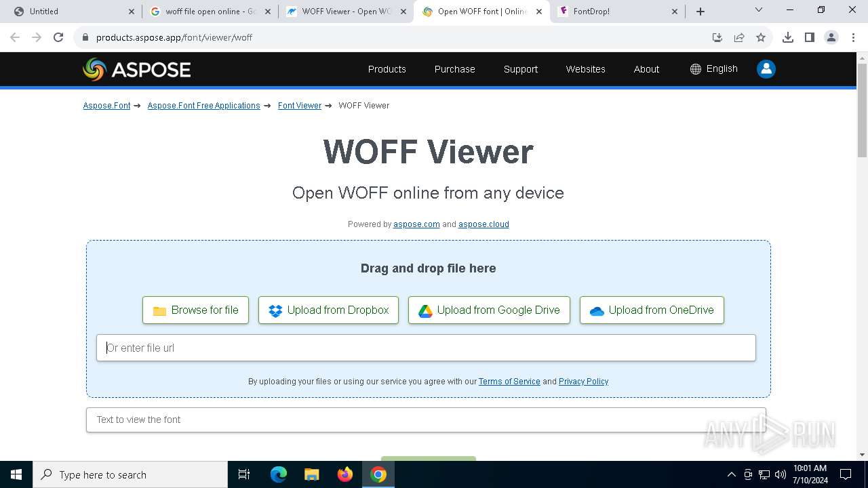This screenshot has width=868, height=488.
Task: Click the Aspose logo in the header
Action: coord(137,69)
